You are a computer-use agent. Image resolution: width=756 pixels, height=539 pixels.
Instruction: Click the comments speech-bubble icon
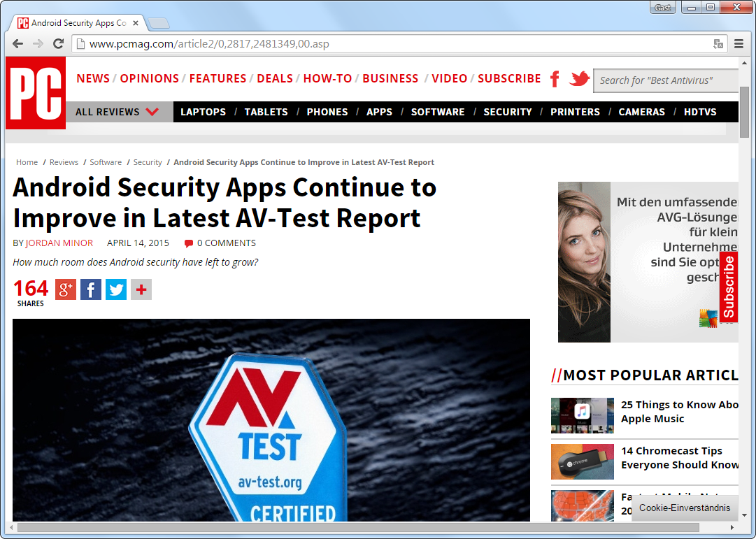(x=188, y=243)
